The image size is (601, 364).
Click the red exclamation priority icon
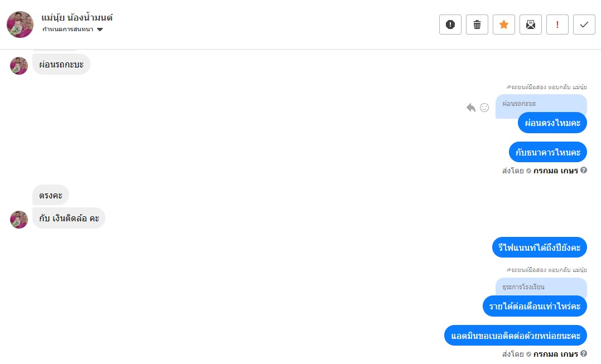click(557, 25)
